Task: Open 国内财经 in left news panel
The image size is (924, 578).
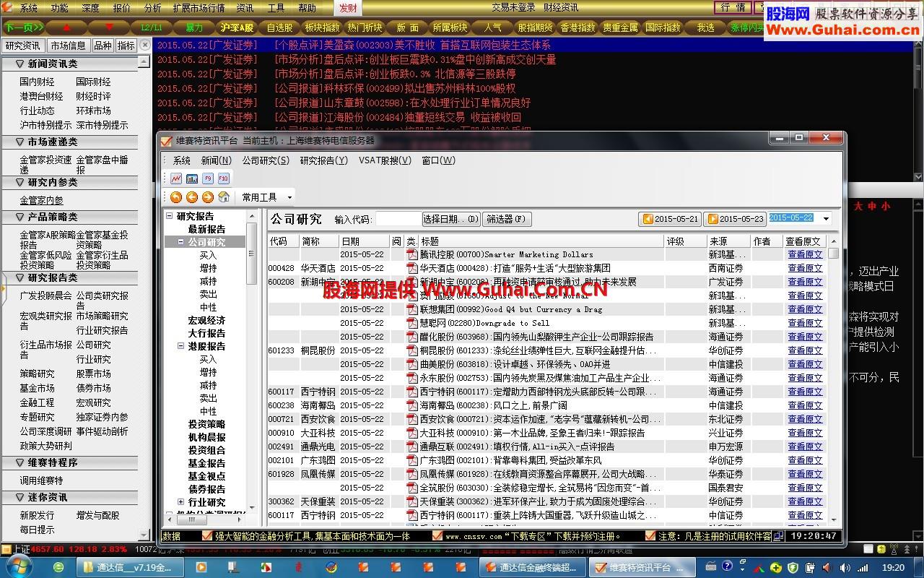Action: tap(37, 82)
